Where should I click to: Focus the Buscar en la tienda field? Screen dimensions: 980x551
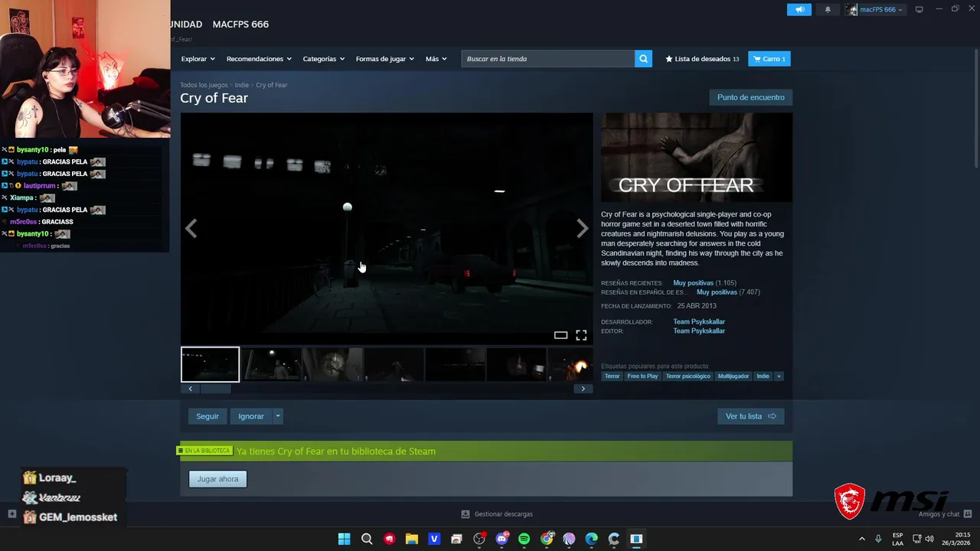point(548,59)
